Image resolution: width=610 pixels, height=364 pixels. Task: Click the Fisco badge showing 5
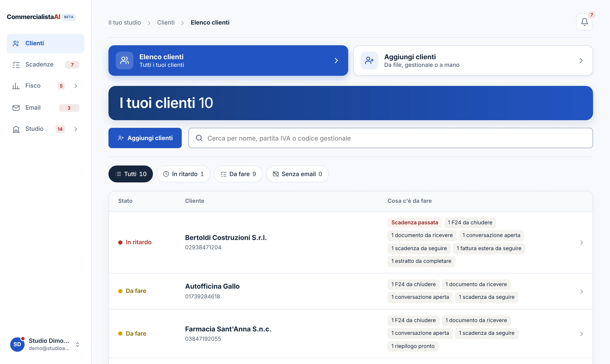61,86
